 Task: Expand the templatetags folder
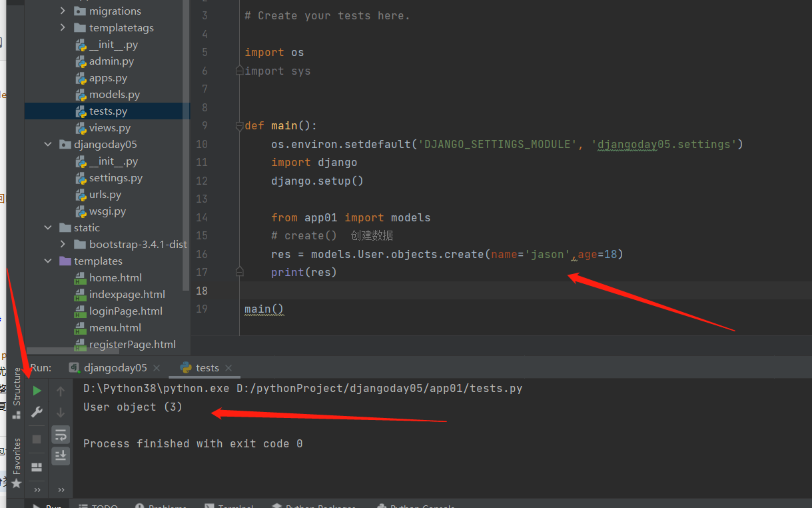[63, 27]
